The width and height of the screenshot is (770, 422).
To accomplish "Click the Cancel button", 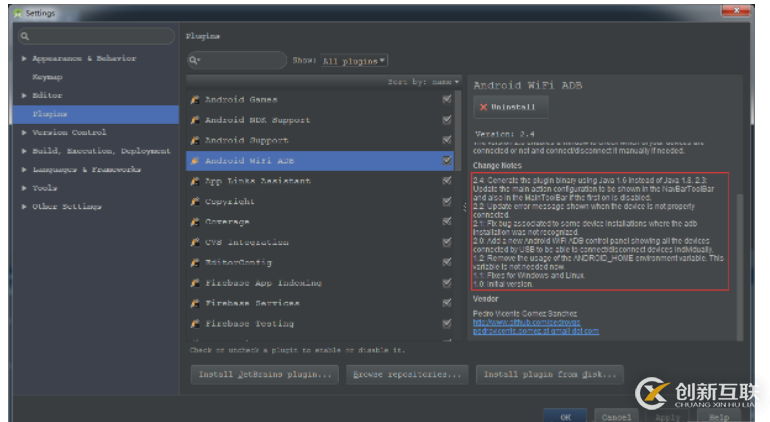I will coord(616,416).
